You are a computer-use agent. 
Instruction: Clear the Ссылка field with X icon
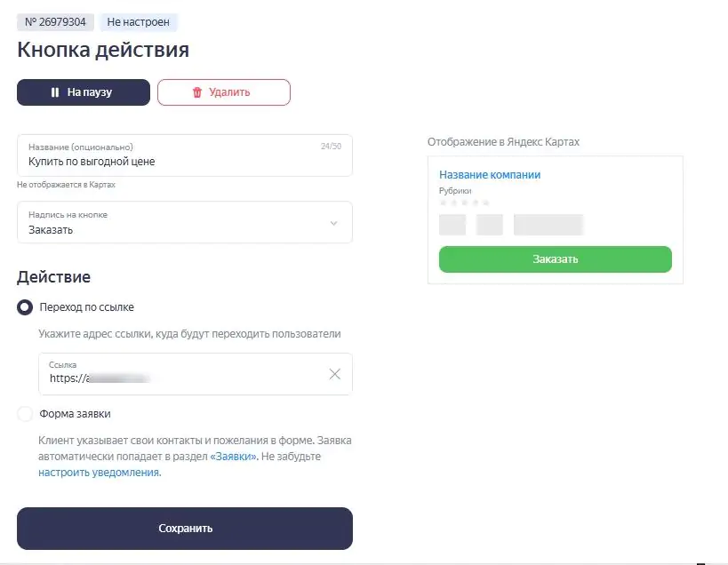pos(335,374)
